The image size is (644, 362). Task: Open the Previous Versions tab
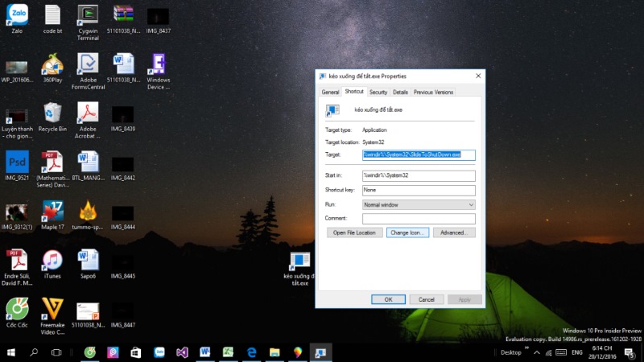pyautogui.click(x=433, y=92)
